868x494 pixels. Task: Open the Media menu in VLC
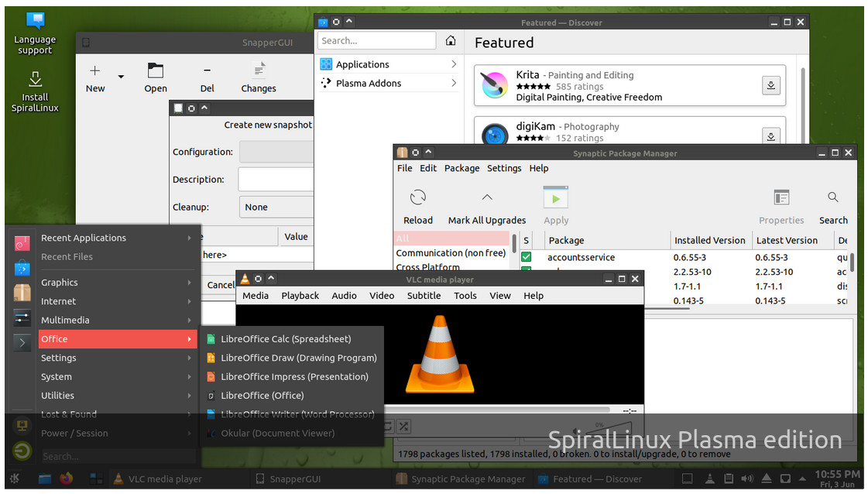tap(256, 296)
